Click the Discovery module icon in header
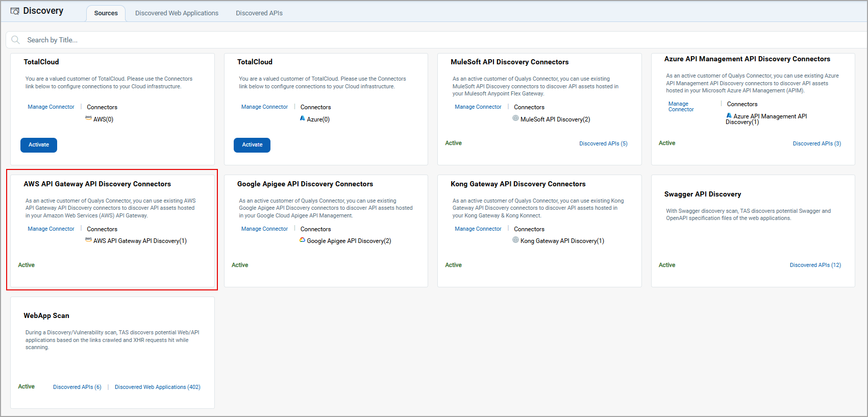 click(15, 11)
